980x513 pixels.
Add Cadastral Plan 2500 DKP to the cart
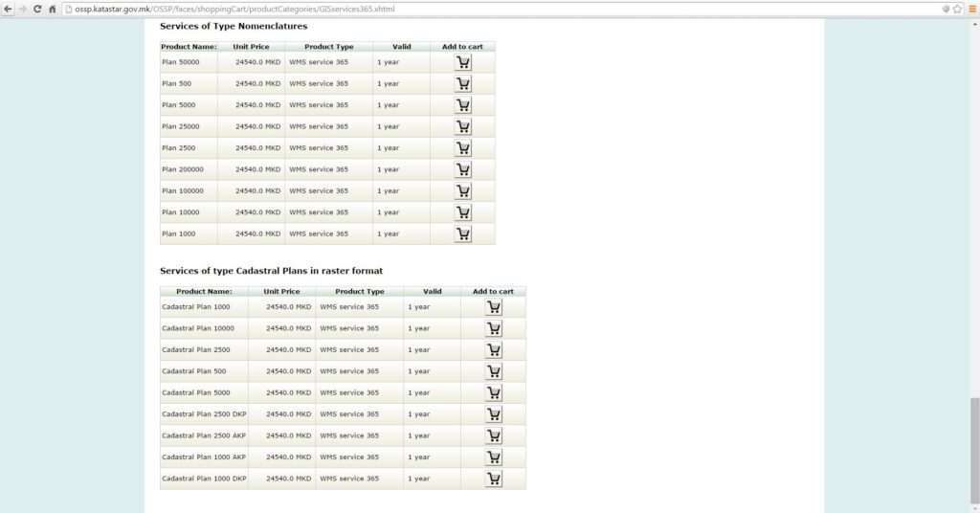494,414
